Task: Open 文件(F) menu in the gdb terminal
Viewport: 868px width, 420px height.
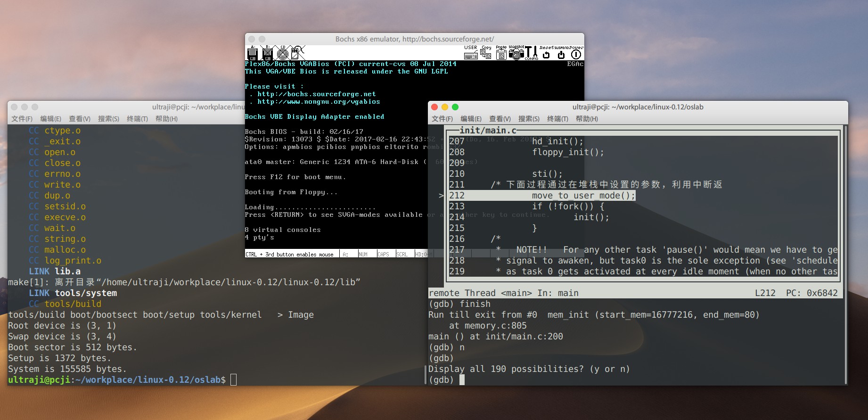Action: (442, 119)
